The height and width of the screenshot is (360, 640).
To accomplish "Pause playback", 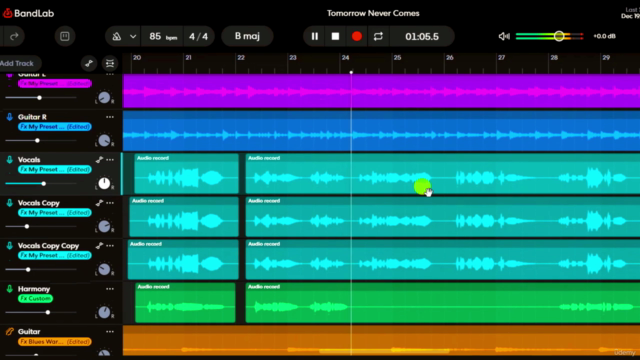I will pyautogui.click(x=315, y=36).
